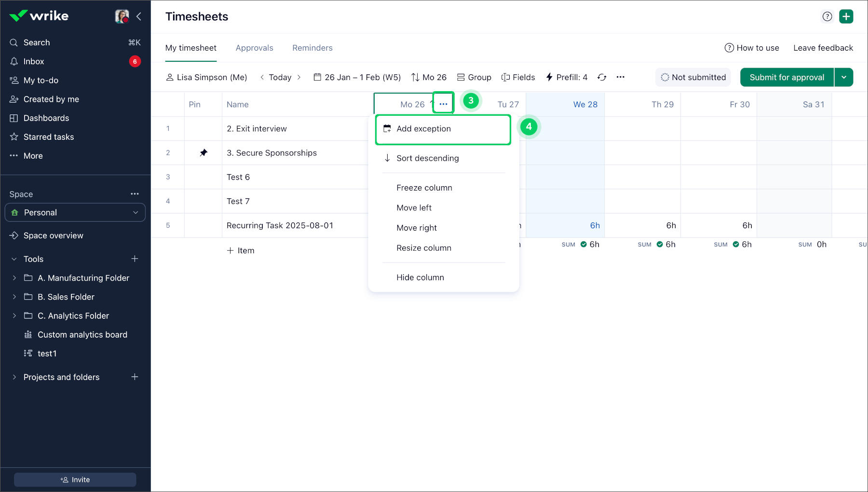Expand Projects and folders section

pos(14,377)
